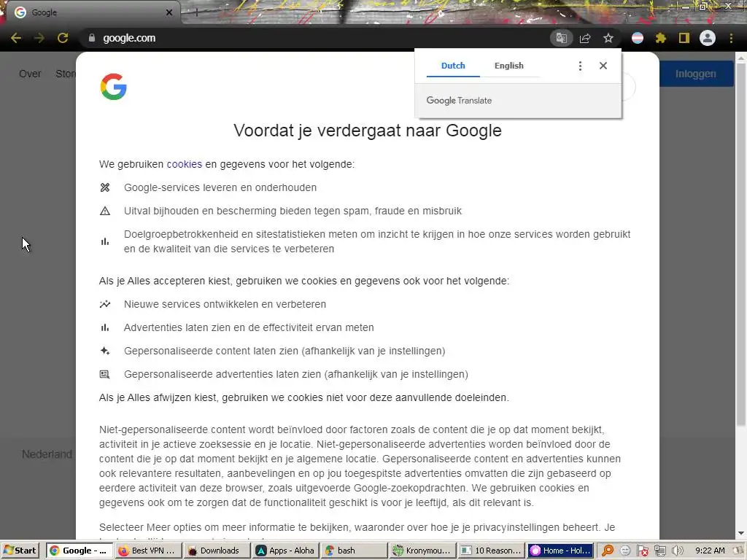The image size is (747, 560).
Task: Click heading Voordat je verdergaat naar Google
Action: pos(368,131)
